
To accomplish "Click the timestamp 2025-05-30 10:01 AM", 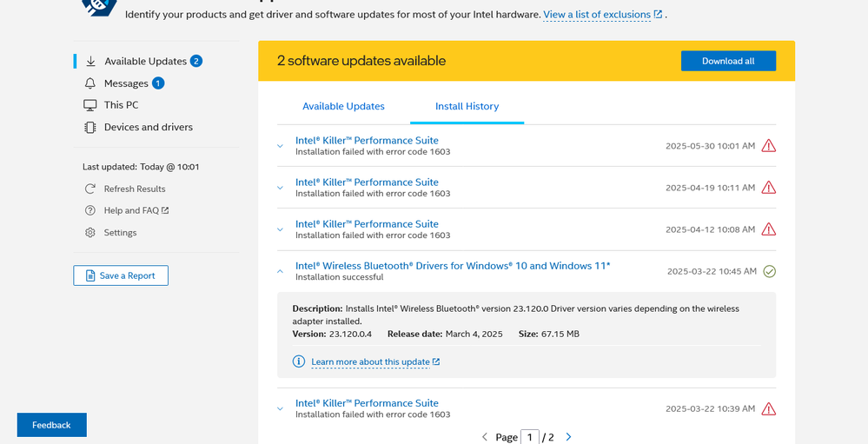I will 710,146.
